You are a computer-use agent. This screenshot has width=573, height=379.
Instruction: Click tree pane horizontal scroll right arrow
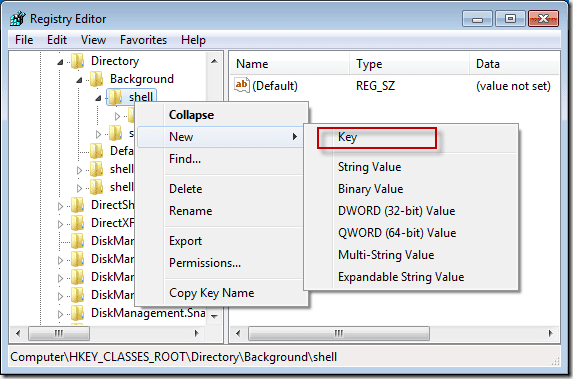click(x=197, y=333)
